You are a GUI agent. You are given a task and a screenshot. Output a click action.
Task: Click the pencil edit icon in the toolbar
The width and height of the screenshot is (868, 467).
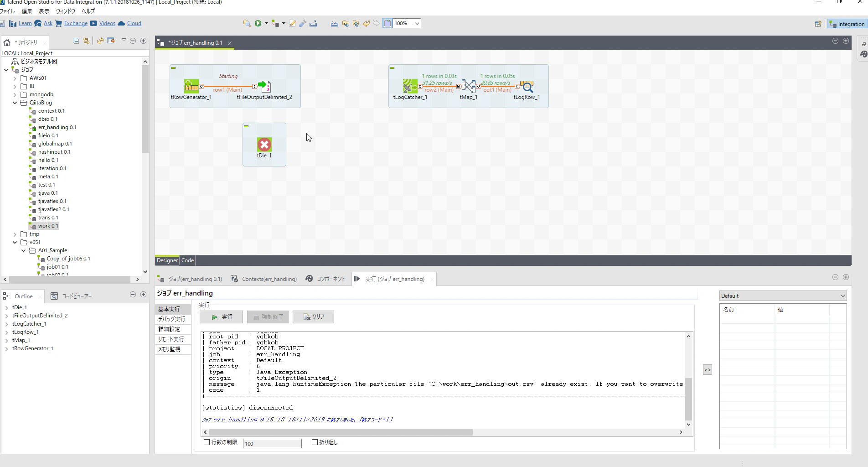292,23
